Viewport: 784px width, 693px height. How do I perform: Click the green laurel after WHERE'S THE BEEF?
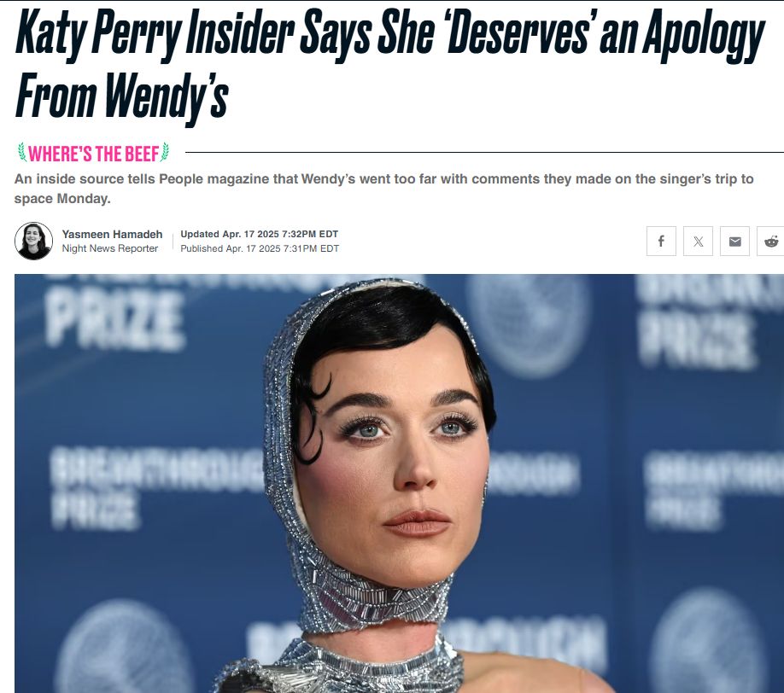point(165,153)
